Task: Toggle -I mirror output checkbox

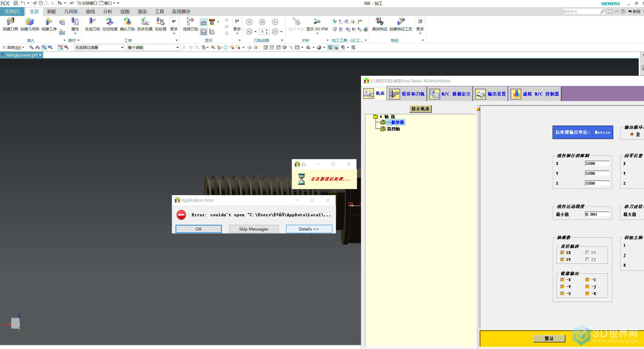Action: pos(587,280)
